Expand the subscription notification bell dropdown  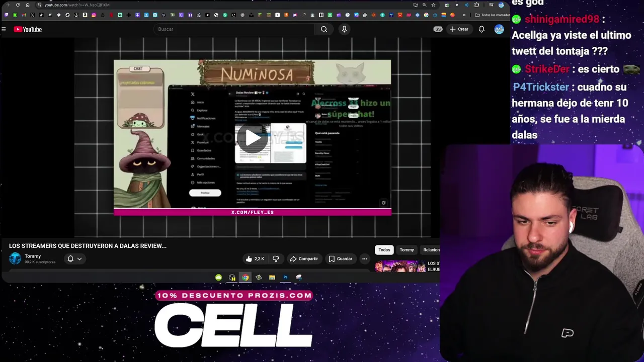point(74,259)
